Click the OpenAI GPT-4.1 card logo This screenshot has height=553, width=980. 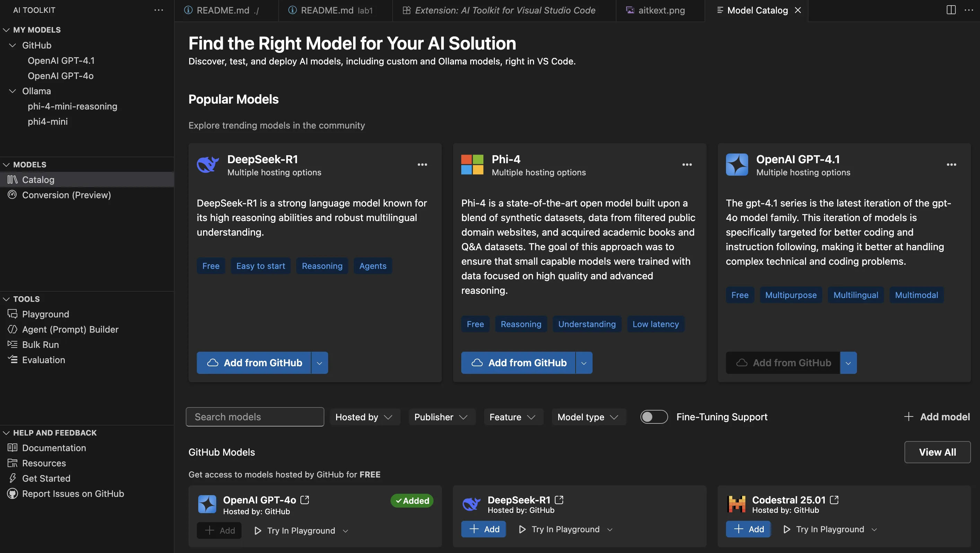[x=736, y=164]
